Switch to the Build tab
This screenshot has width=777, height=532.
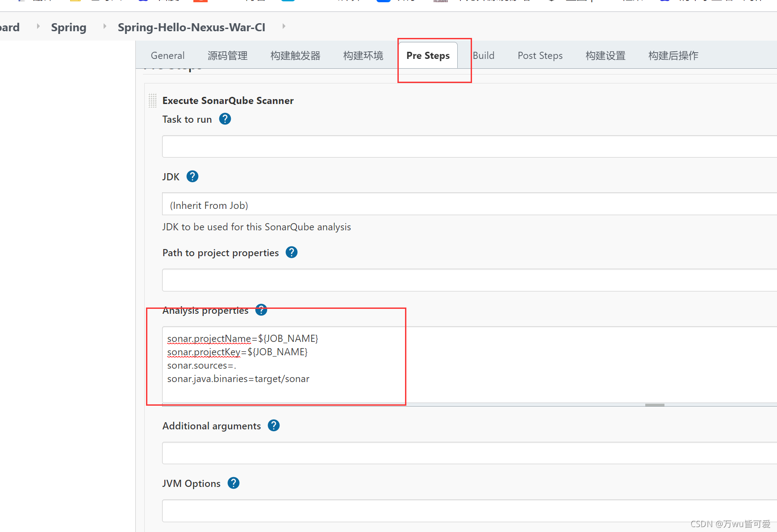tap(484, 55)
